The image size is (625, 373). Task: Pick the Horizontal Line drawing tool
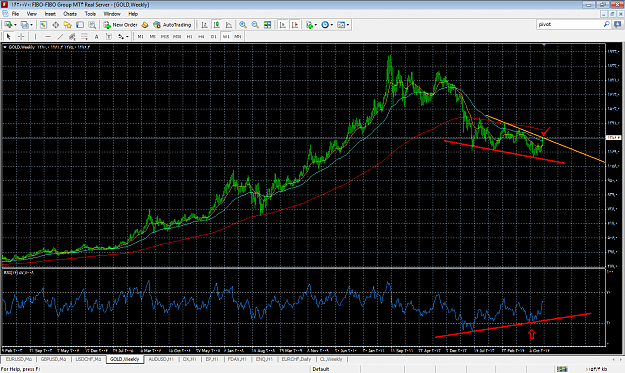tap(48, 37)
